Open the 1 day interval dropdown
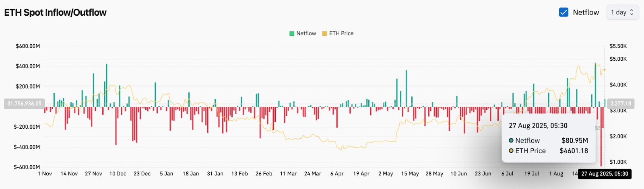This screenshot has width=644, height=189. [x=622, y=12]
